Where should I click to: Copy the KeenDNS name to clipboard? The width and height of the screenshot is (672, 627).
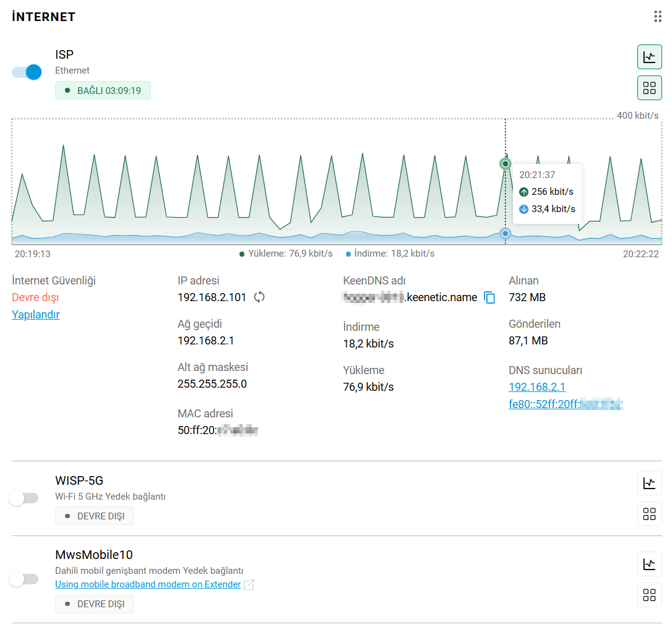point(489,297)
